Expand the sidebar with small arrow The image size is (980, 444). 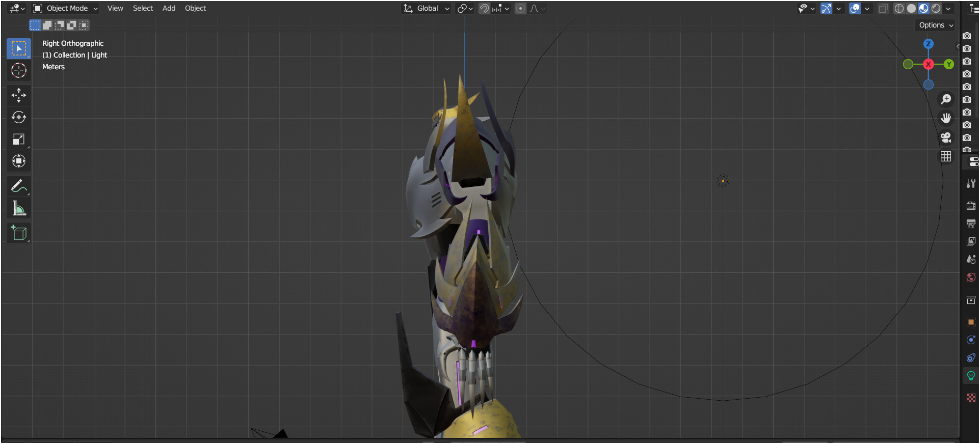click(x=958, y=46)
